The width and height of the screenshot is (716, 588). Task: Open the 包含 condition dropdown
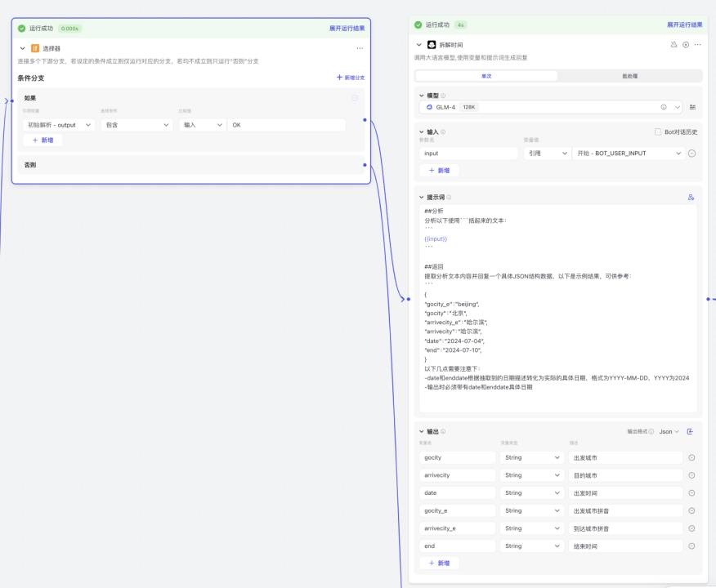137,124
